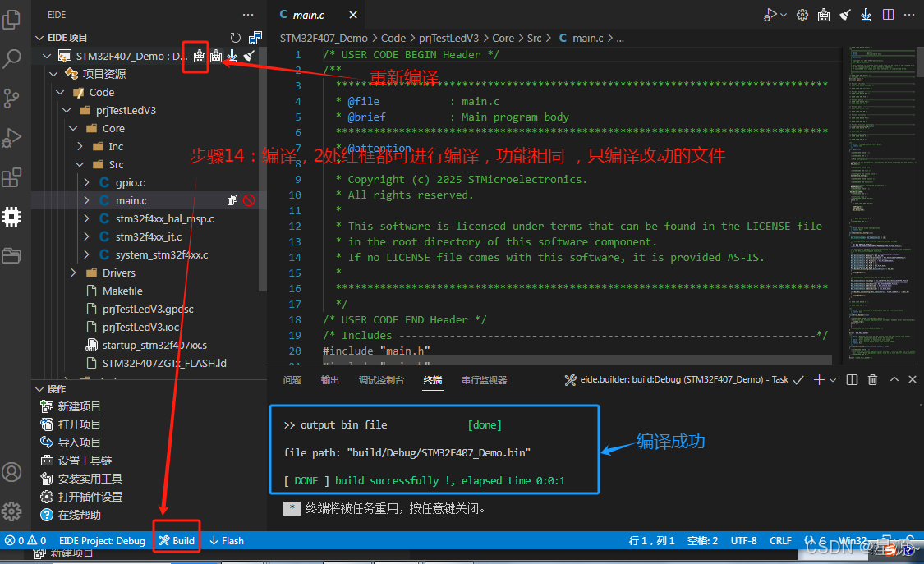The image size is (924, 564).
Task: Switch to the 串行监视器 panel tab
Action: [485, 380]
